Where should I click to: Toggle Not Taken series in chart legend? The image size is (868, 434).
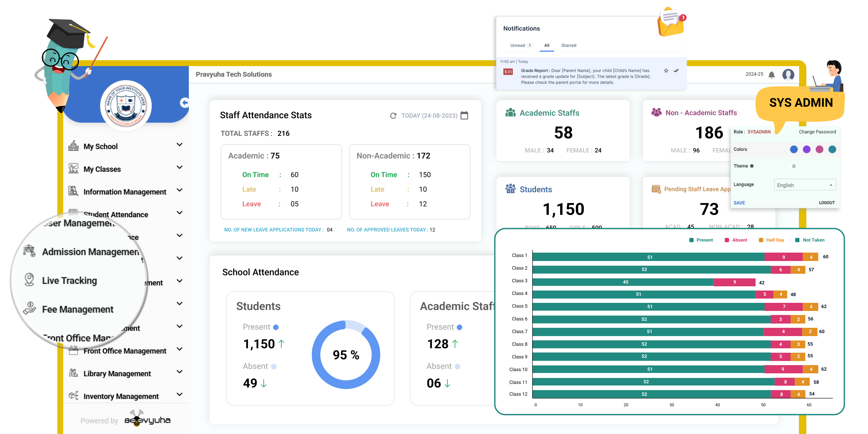pyautogui.click(x=810, y=240)
